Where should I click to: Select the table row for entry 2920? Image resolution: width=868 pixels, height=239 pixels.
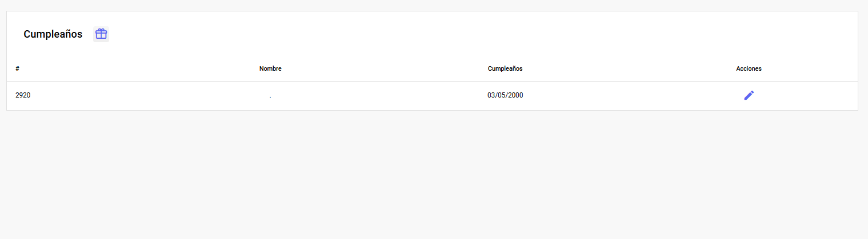432,96
